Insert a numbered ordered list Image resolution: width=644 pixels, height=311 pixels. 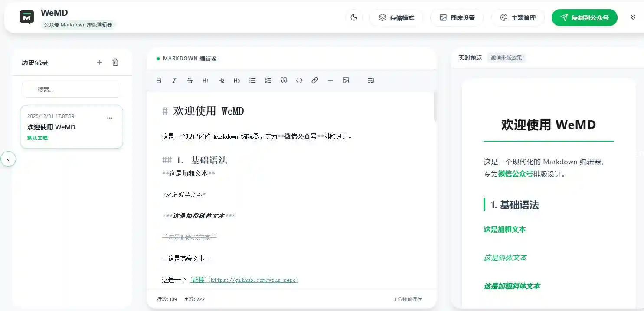(x=268, y=80)
